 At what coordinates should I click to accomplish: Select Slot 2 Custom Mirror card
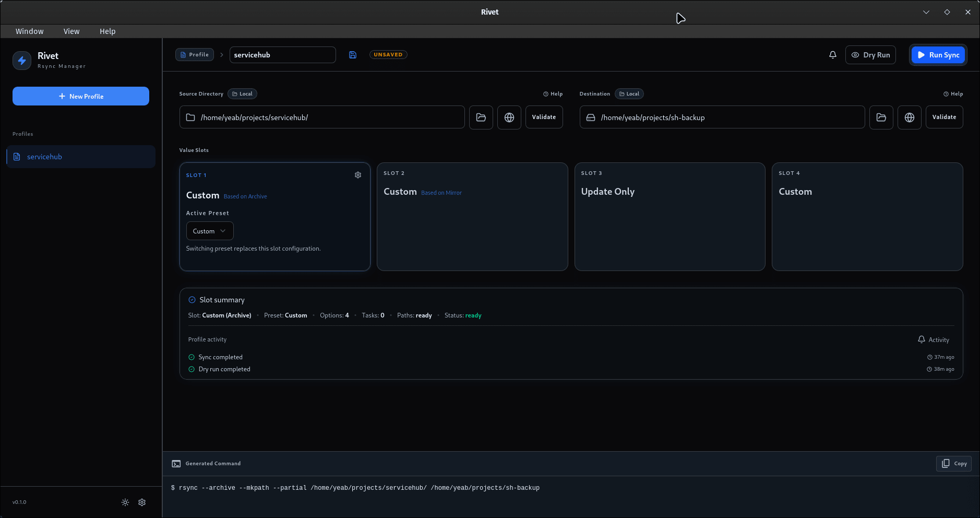pyautogui.click(x=472, y=217)
